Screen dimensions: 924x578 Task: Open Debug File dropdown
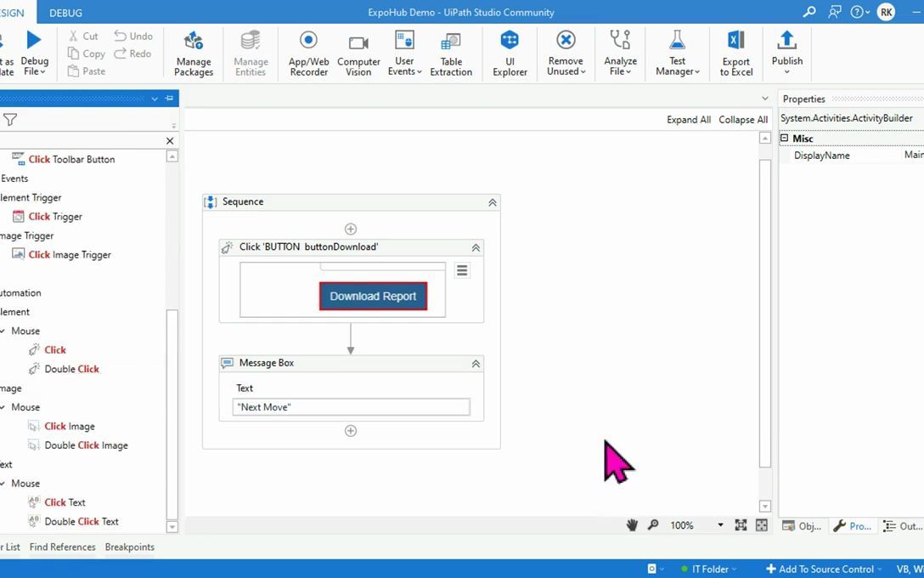pos(34,66)
